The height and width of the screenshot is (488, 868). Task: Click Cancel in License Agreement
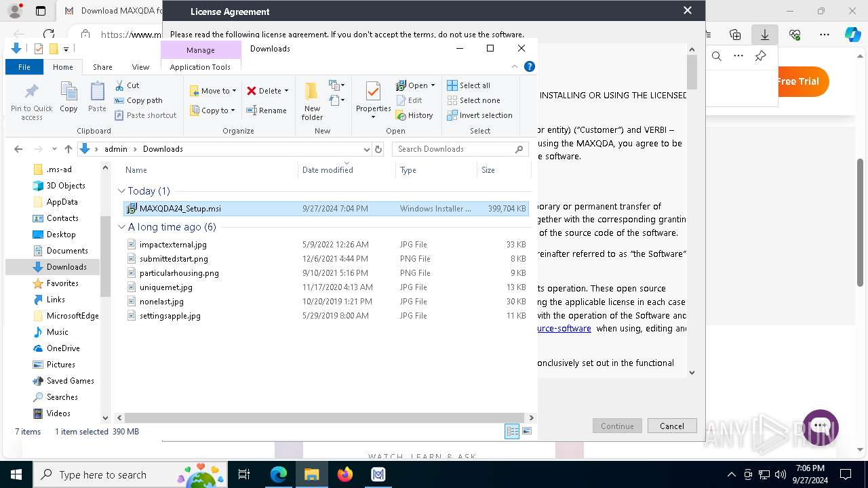(x=671, y=426)
